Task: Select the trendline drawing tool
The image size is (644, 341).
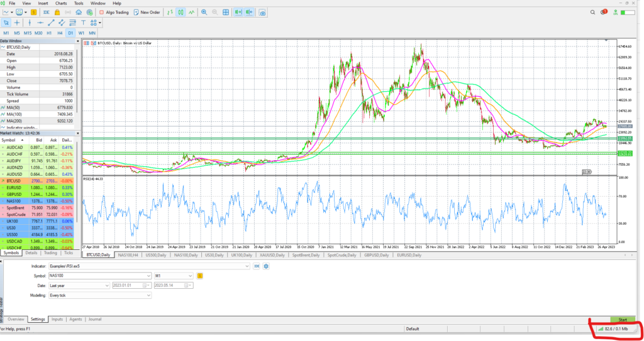Action: point(51,23)
